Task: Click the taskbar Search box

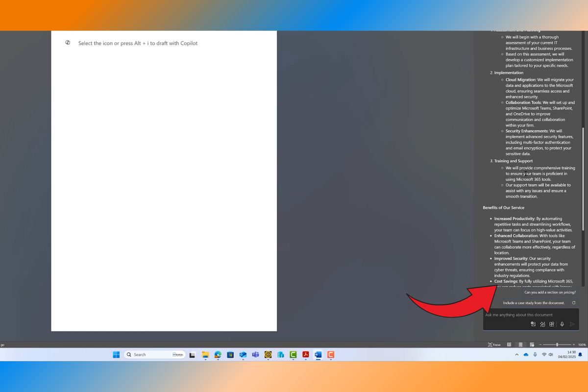Action: [155, 355]
